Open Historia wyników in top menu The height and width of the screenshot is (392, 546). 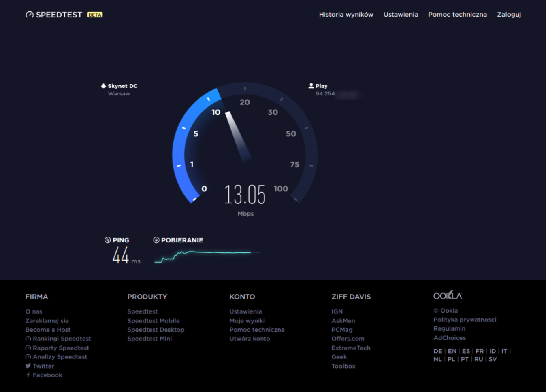click(x=346, y=15)
